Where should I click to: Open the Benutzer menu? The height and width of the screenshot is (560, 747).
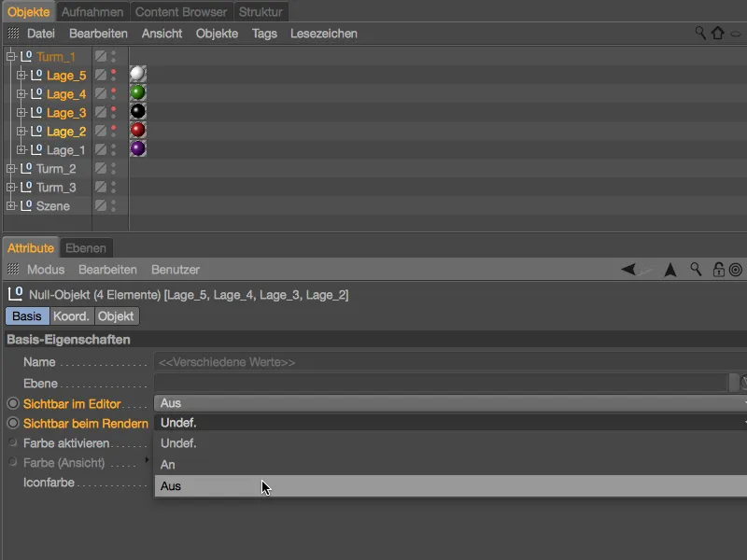(176, 270)
